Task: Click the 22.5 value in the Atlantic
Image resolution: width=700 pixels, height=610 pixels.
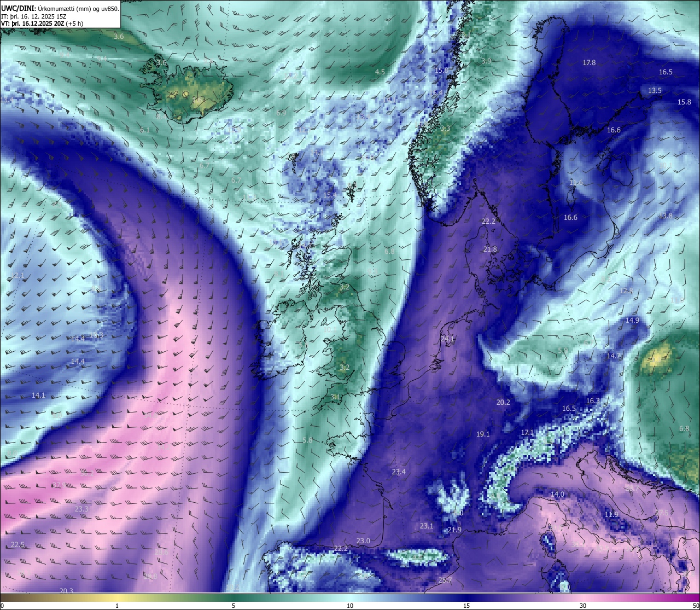Action: pyautogui.click(x=18, y=545)
